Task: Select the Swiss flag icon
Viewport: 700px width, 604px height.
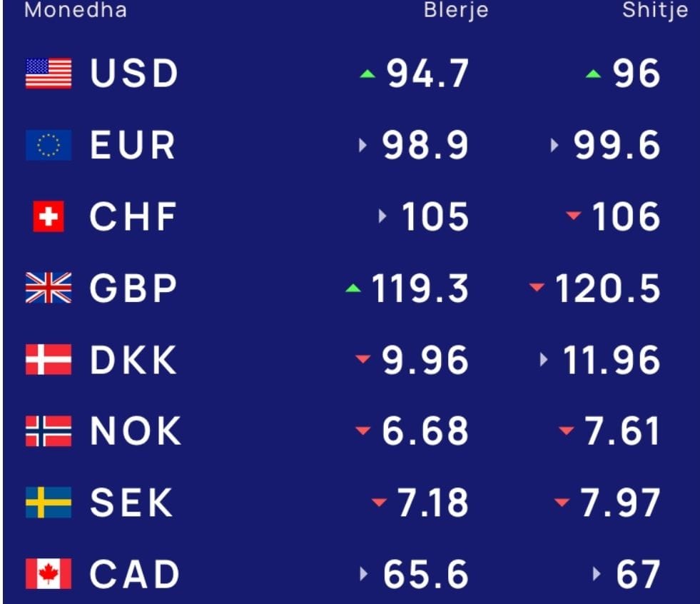Action: pyautogui.click(x=49, y=216)
